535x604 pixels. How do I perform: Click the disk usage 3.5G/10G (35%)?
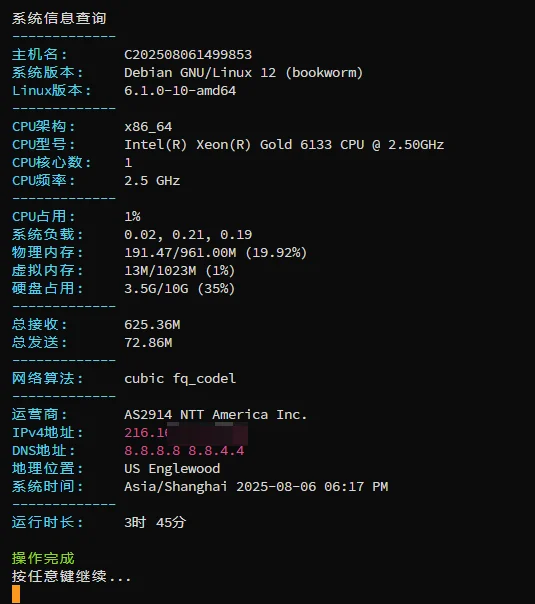(x=179, y=289)
